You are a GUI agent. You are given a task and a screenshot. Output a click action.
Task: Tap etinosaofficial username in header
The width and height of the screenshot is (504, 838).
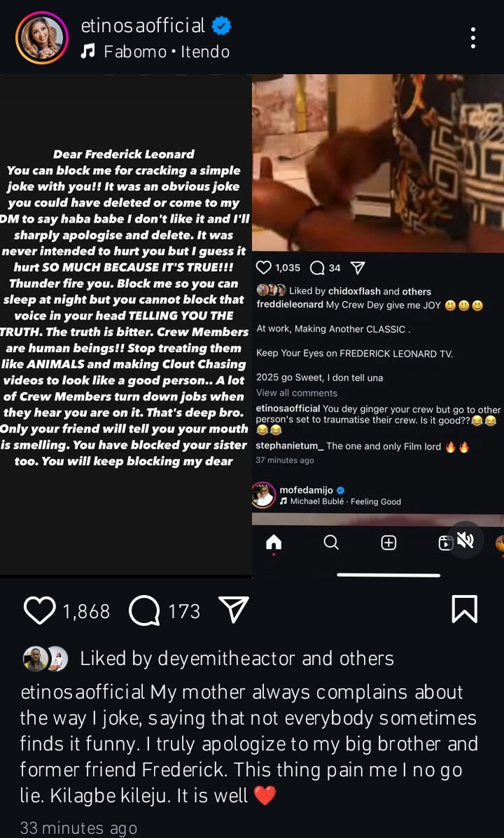[x=143, y=26]
